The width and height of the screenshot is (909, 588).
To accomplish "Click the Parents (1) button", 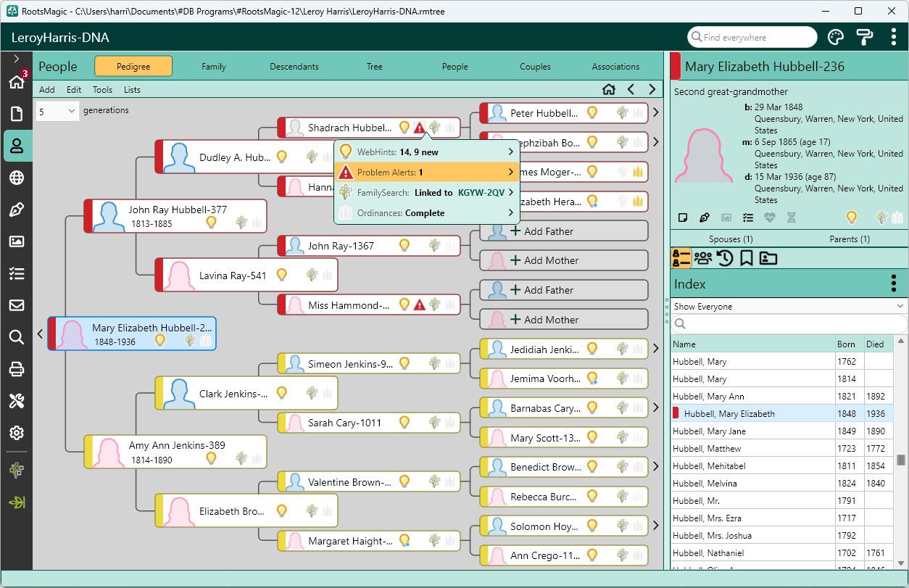I will (849, 239).
